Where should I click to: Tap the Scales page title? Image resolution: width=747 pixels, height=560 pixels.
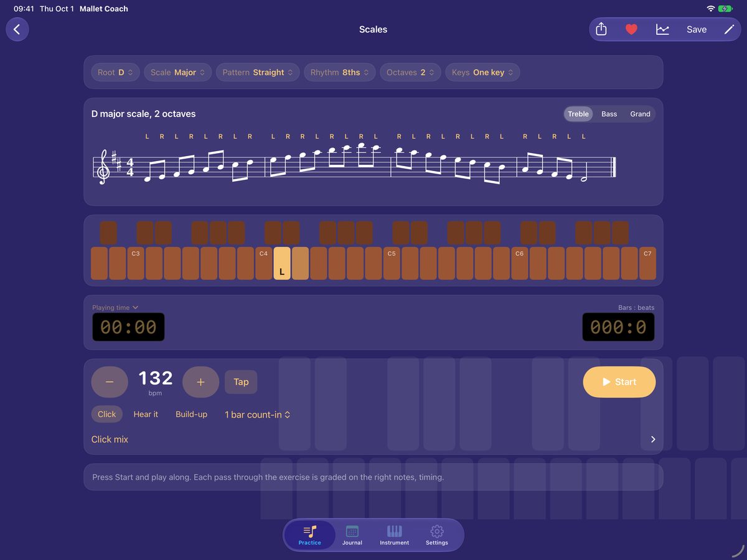(374, 29)
